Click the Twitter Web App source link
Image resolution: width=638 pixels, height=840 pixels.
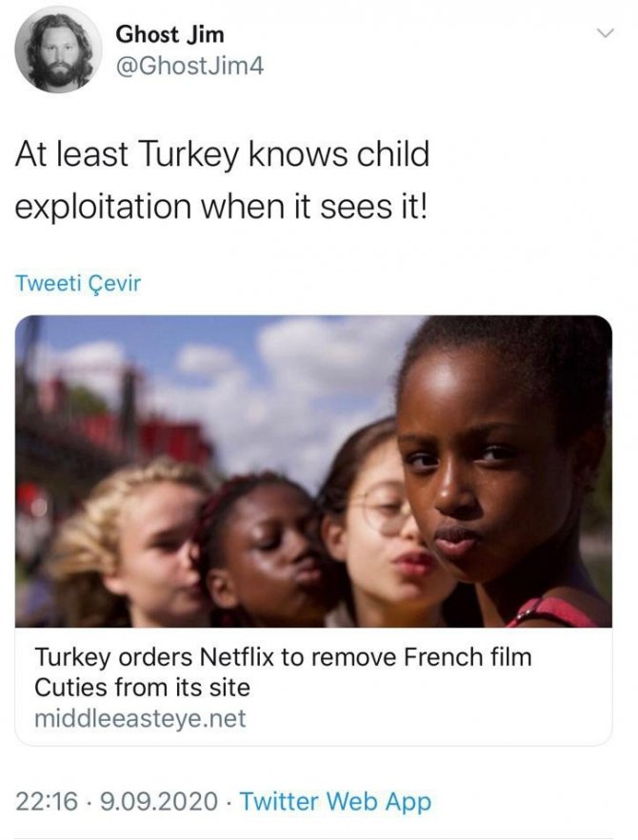click(x=335, y=802)
